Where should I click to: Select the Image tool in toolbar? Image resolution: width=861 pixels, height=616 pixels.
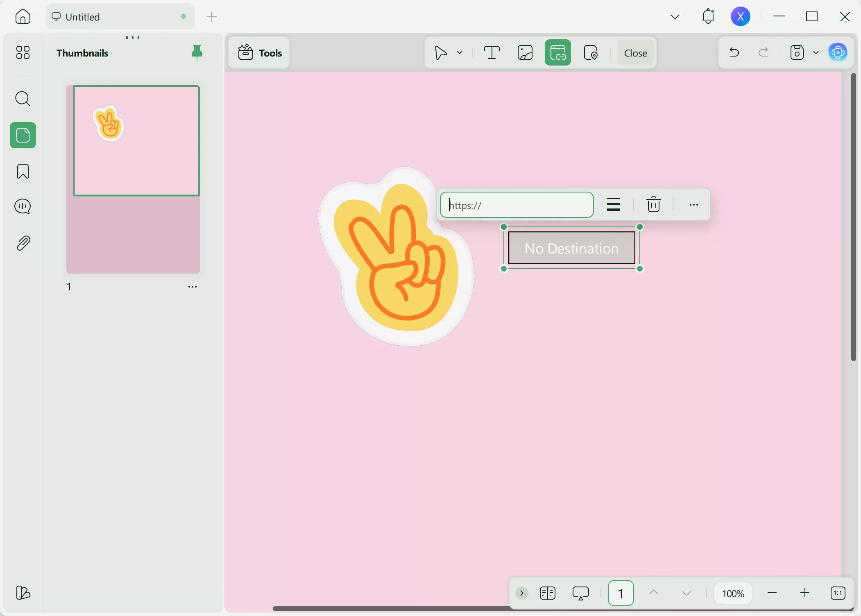(x=525, y=53)
